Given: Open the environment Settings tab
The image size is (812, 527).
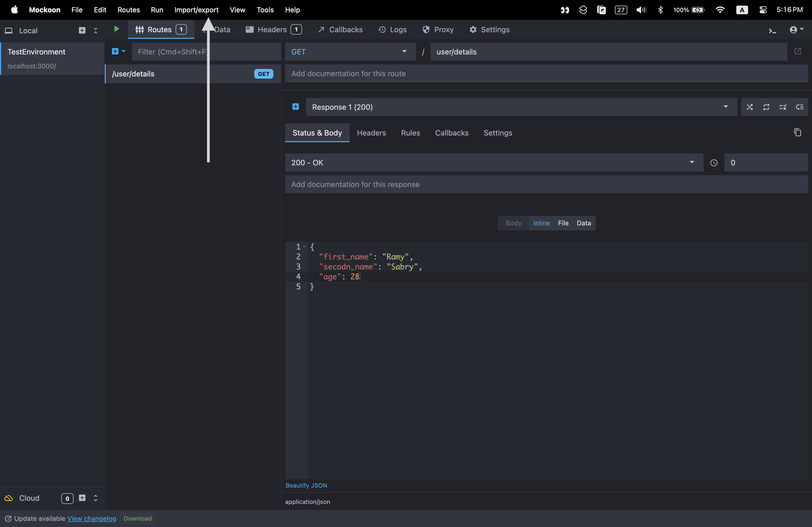Looking at the screenshot, I should [x=489, y=30].
